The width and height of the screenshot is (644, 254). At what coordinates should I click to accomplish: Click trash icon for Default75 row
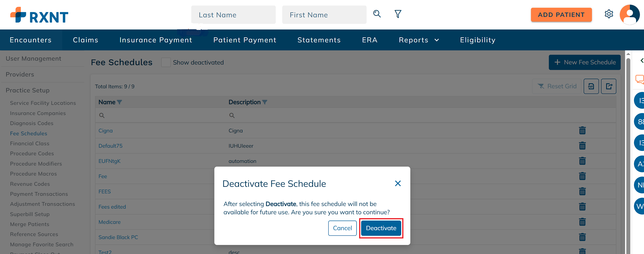pyautogui.click(x=582, y=146)
